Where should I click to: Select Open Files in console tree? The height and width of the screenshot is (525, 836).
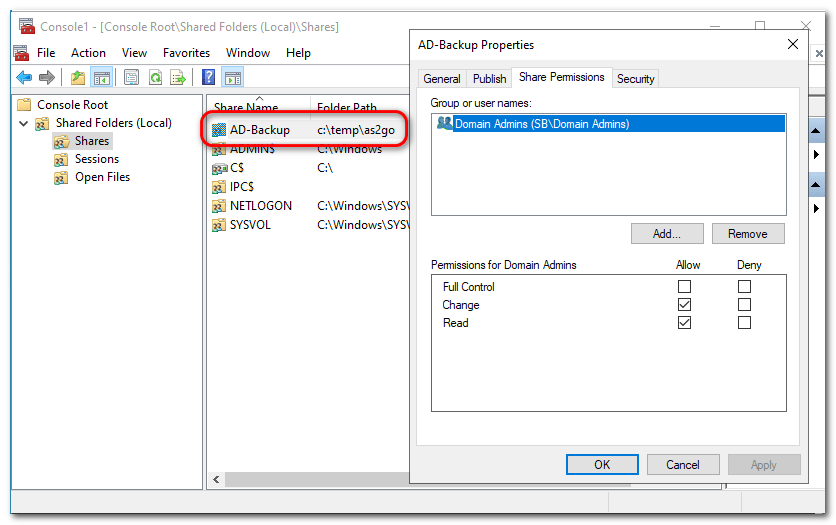[102, 177]
